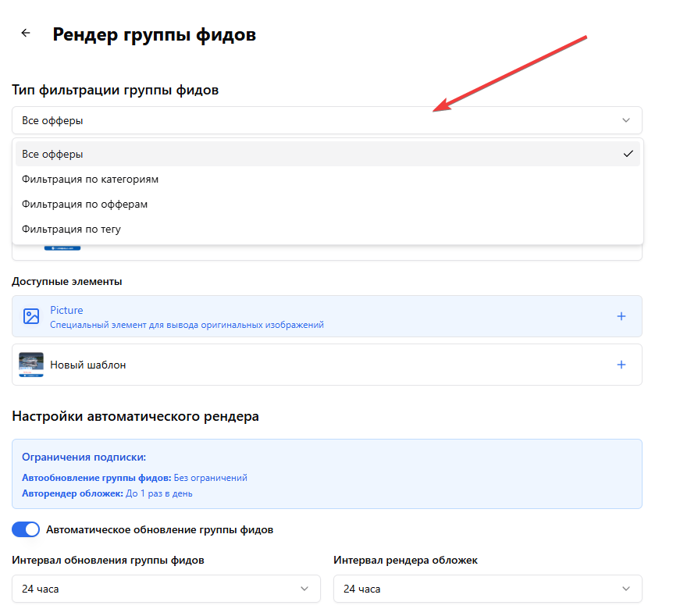Click the back arrow to return

tap(25, 33)
